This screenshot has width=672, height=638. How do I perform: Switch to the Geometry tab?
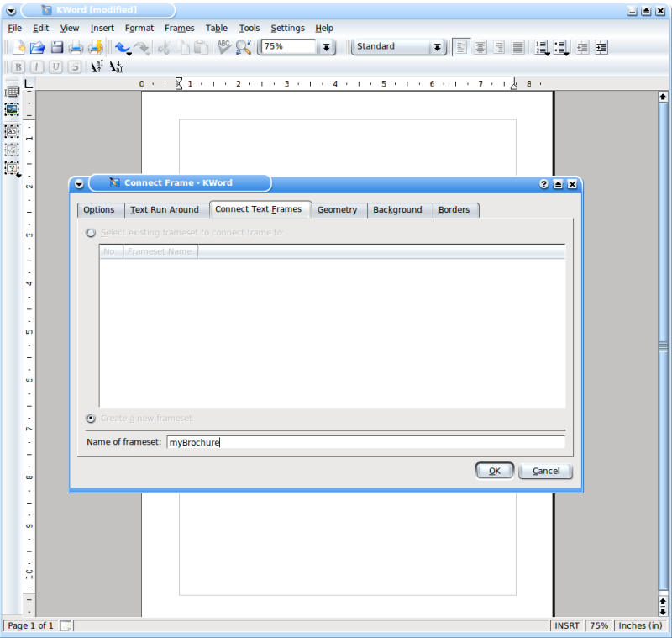tap(338, 209)
